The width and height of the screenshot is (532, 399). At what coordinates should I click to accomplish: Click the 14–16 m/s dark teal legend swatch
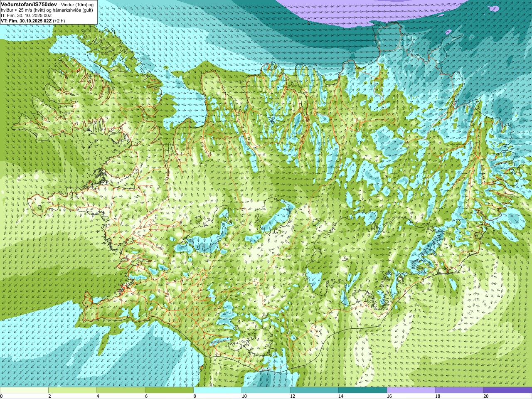(362, 390)
